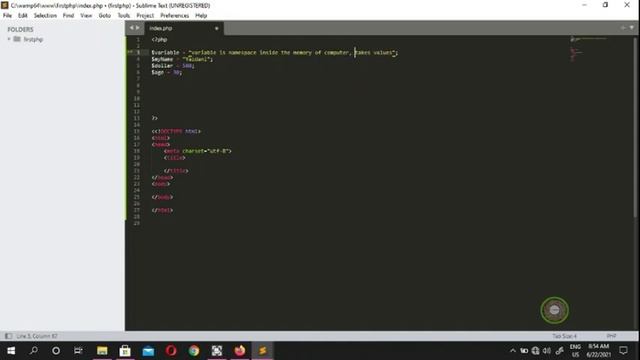Close the index.php tab

[216, 28]
